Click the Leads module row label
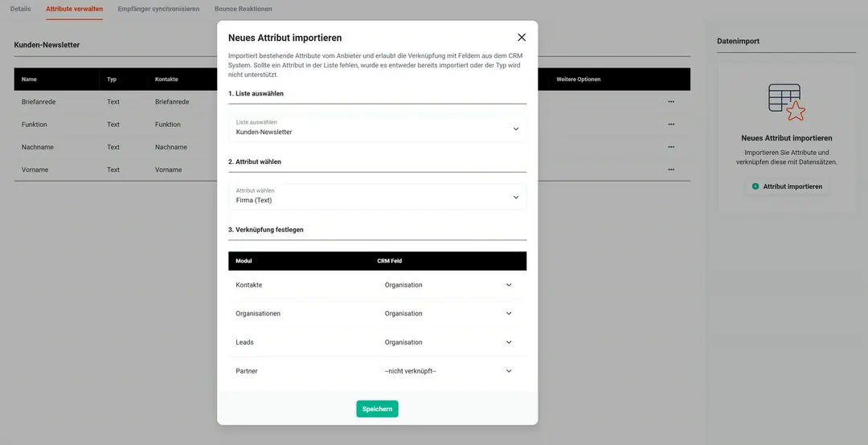The image size is (868, 445). pos(244,342)
